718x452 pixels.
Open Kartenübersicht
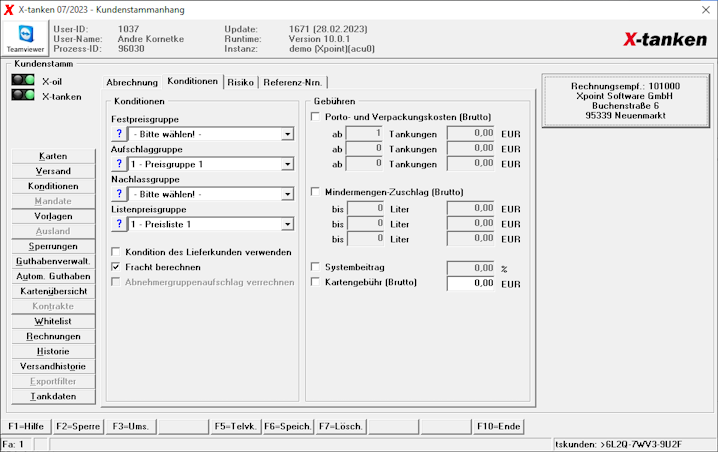[x=53, y=291]
